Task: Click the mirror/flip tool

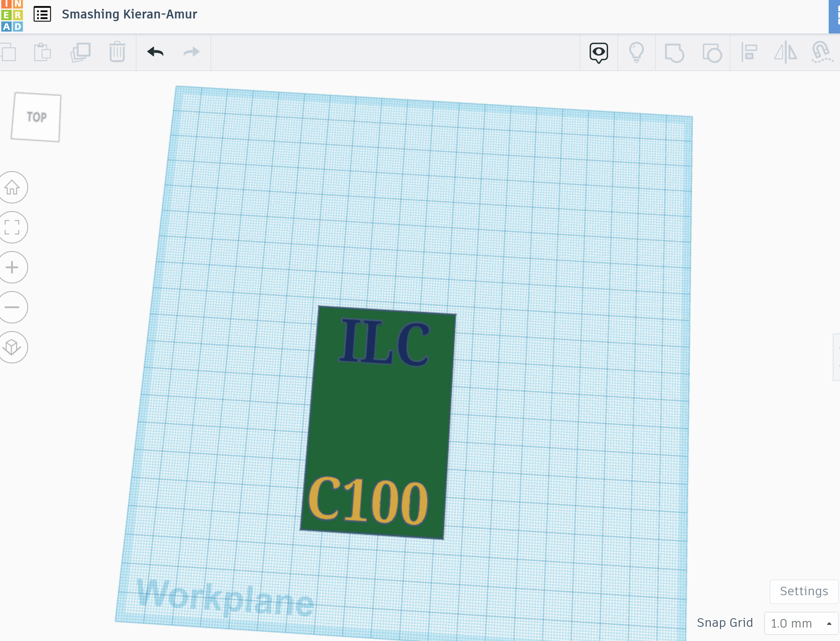Action: pyautogui.click(x=785, y=53)
